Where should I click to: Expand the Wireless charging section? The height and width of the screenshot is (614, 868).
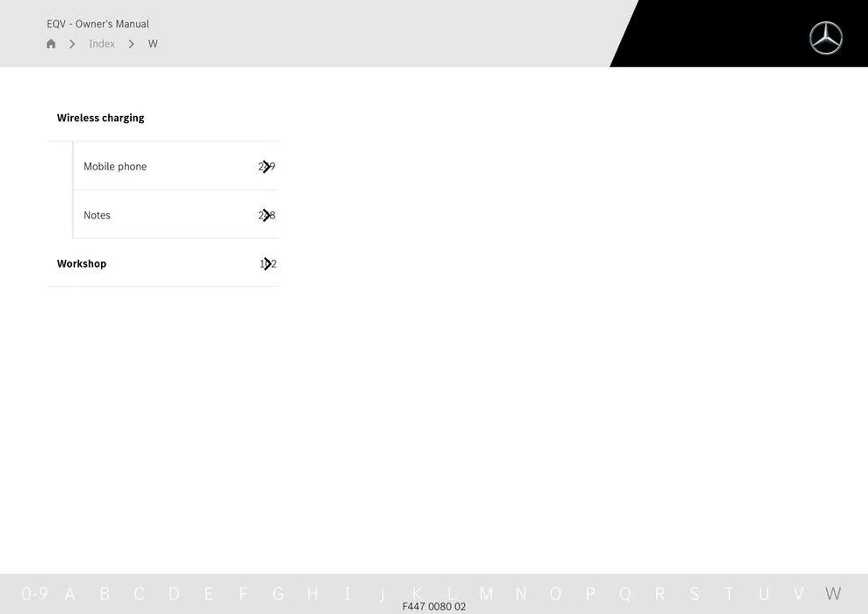100,118
